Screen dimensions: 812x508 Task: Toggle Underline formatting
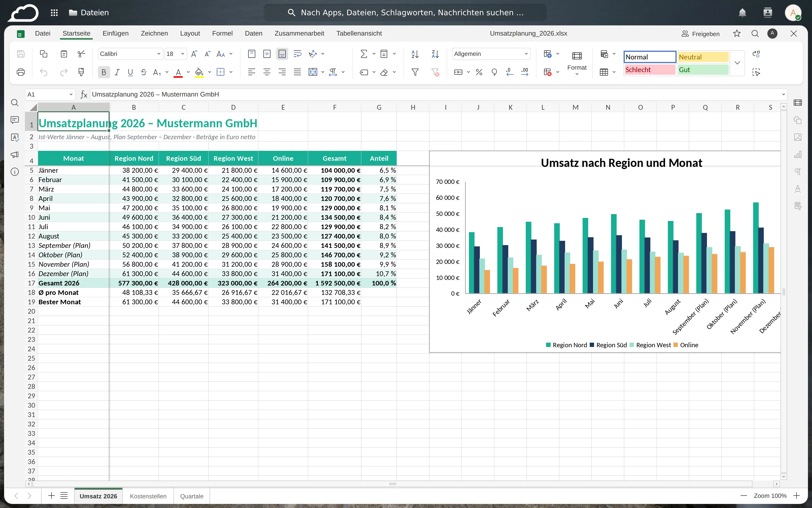point(130,72)
